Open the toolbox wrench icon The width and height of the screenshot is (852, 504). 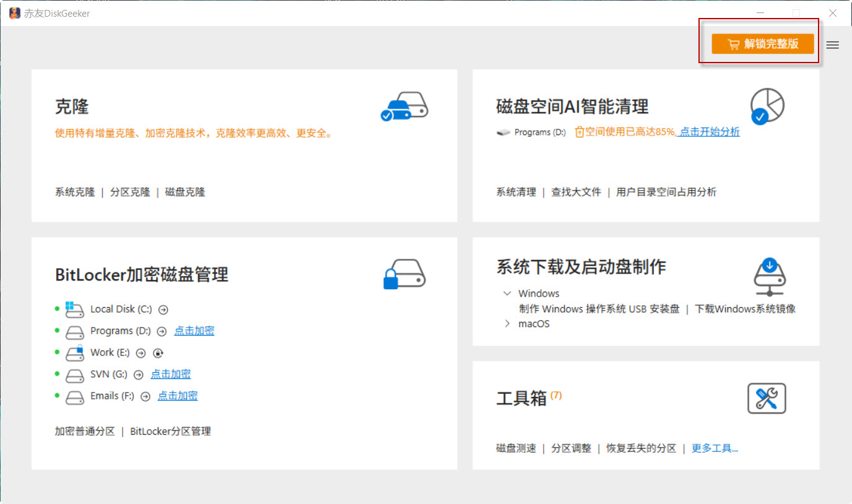[767, 398]
